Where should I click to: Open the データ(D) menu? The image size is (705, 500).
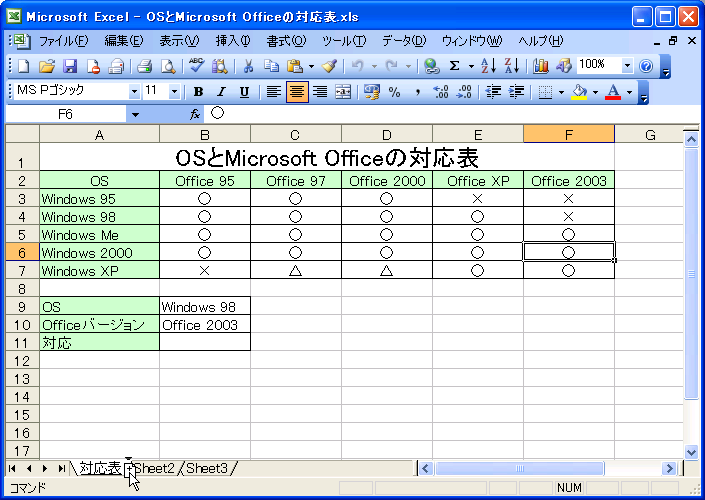coord(404,41)
